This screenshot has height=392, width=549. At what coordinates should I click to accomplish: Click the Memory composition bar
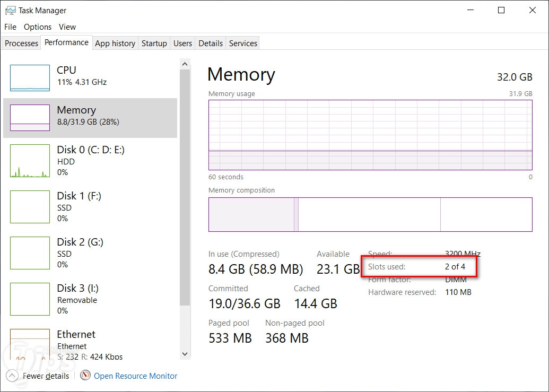click(370, 214)
